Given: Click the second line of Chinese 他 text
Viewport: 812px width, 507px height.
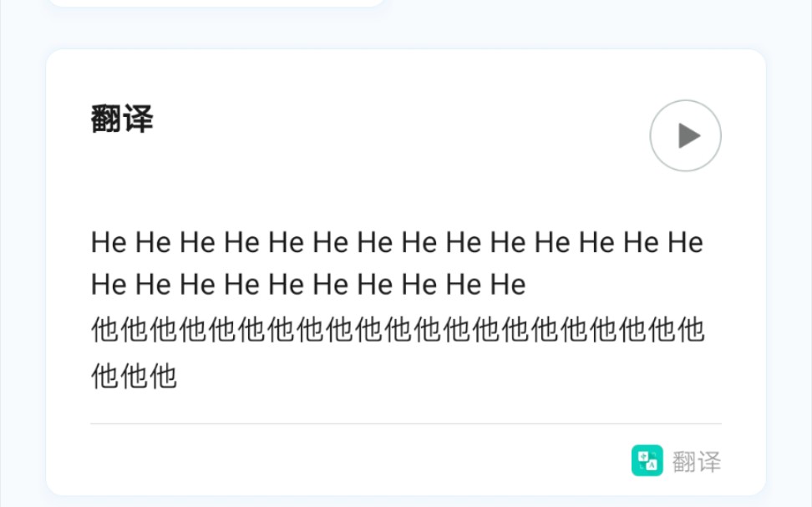Looking at the screenshot, I should [134, 376].
